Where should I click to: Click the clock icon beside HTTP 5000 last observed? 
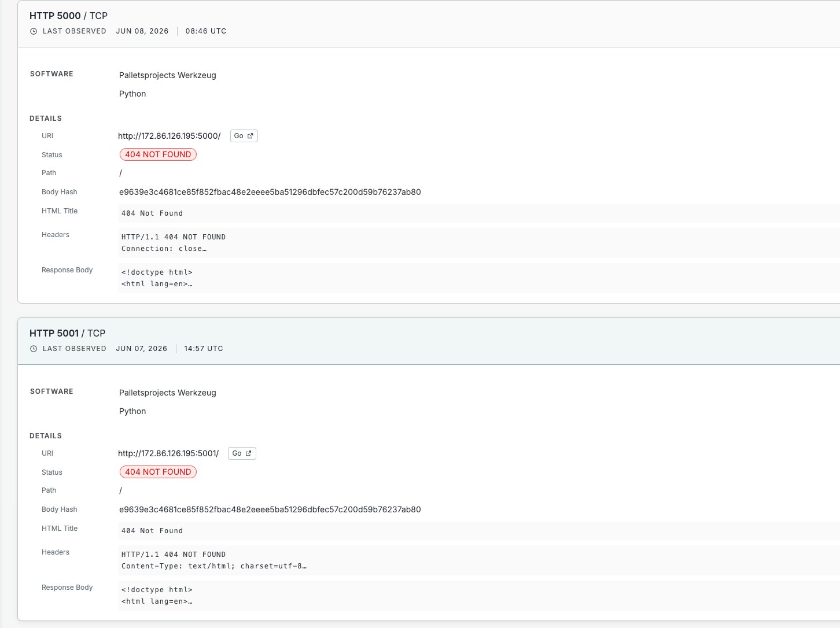click(34, 31)
